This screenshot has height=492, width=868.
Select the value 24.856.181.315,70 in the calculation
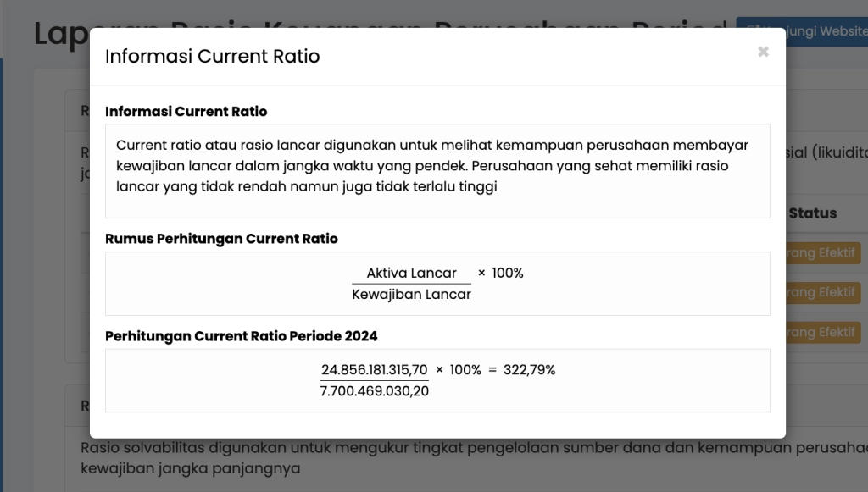[x=374, y=370]
